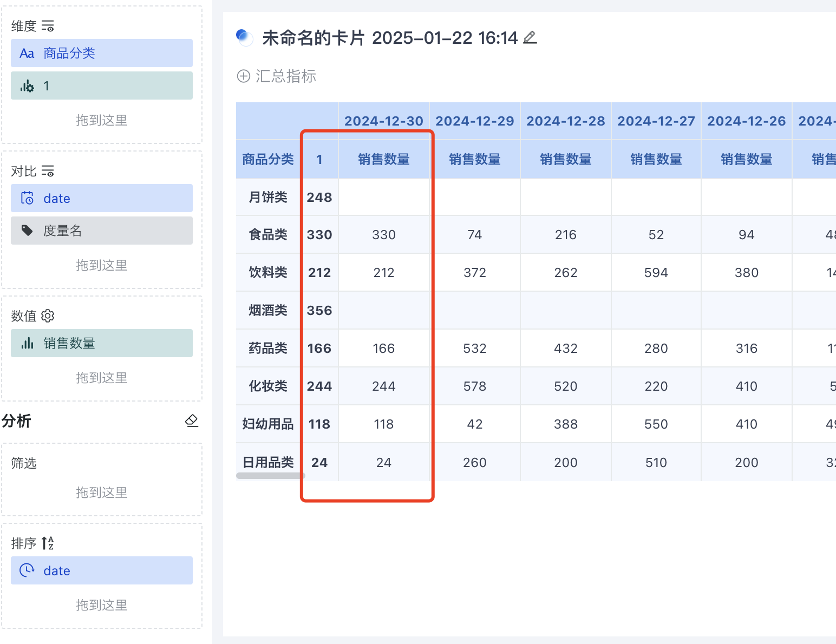
Task: Select the date field under 对比
Action: coord(102,198)
